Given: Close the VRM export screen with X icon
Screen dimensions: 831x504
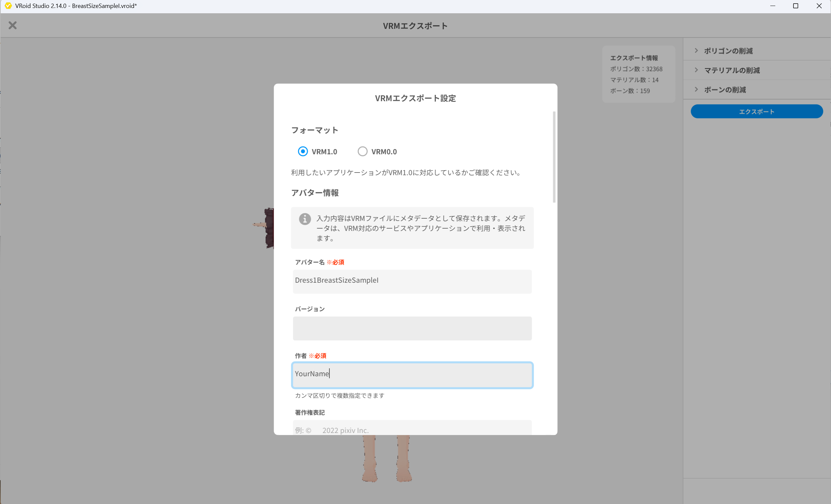Looking at the screenshot, I should click(x=13, y=25).
